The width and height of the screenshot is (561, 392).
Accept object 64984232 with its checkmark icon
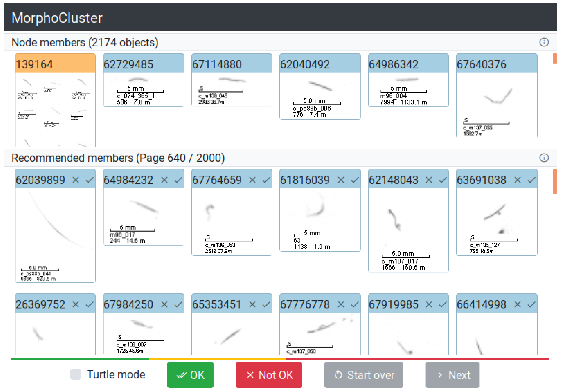point(178,180)
